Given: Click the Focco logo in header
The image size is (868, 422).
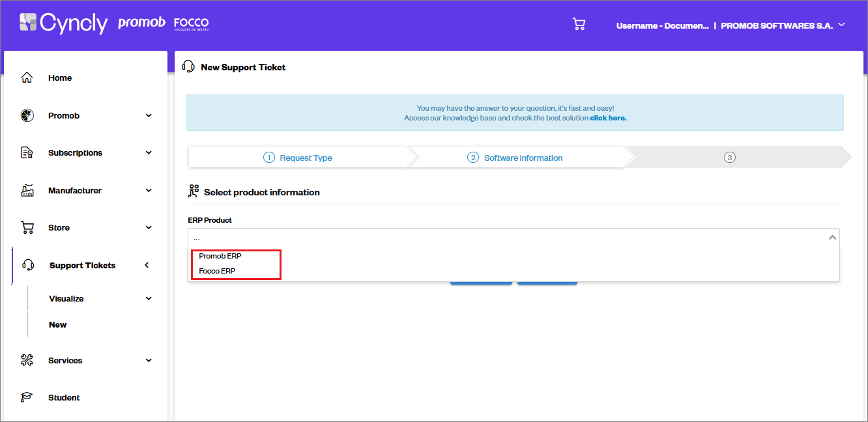Looking at the screenshot, I should [x=191, y=24].
